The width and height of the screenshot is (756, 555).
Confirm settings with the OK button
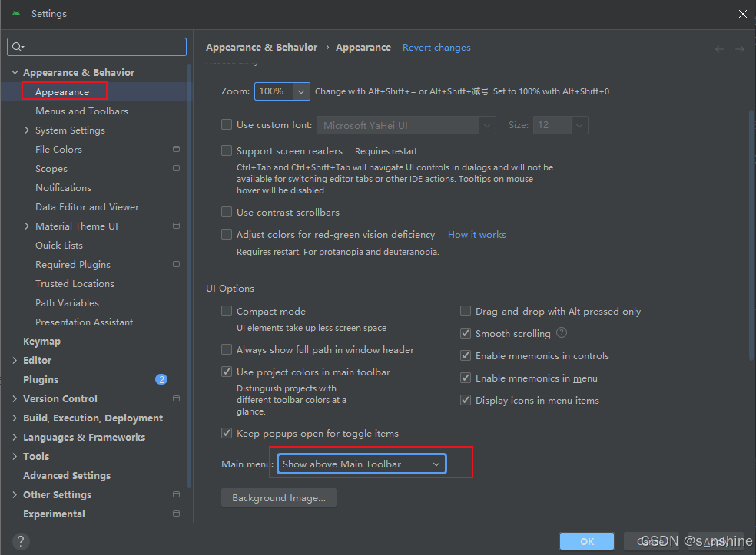click(x=587, y=541)
